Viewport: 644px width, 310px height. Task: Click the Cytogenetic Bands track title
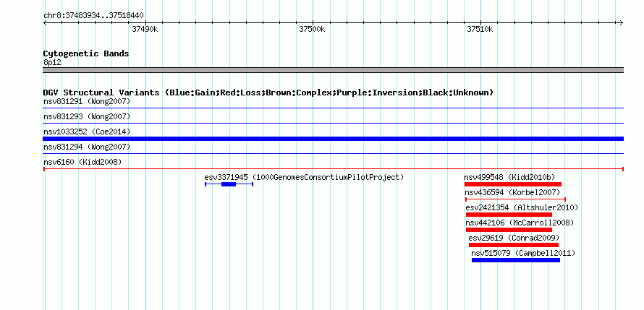point(86,53)
